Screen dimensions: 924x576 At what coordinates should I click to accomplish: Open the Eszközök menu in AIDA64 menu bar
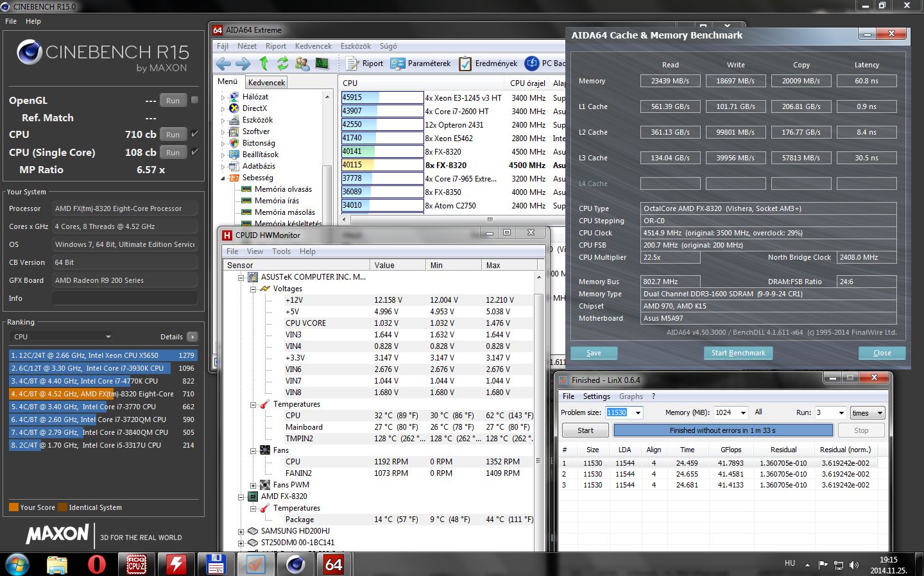(x=355, y=46)
